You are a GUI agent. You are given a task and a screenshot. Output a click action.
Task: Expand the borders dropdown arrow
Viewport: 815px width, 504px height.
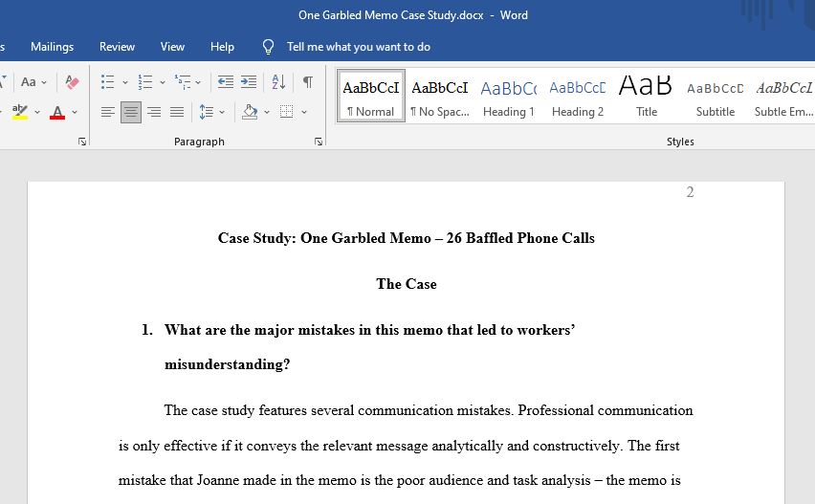click(304, 112)
